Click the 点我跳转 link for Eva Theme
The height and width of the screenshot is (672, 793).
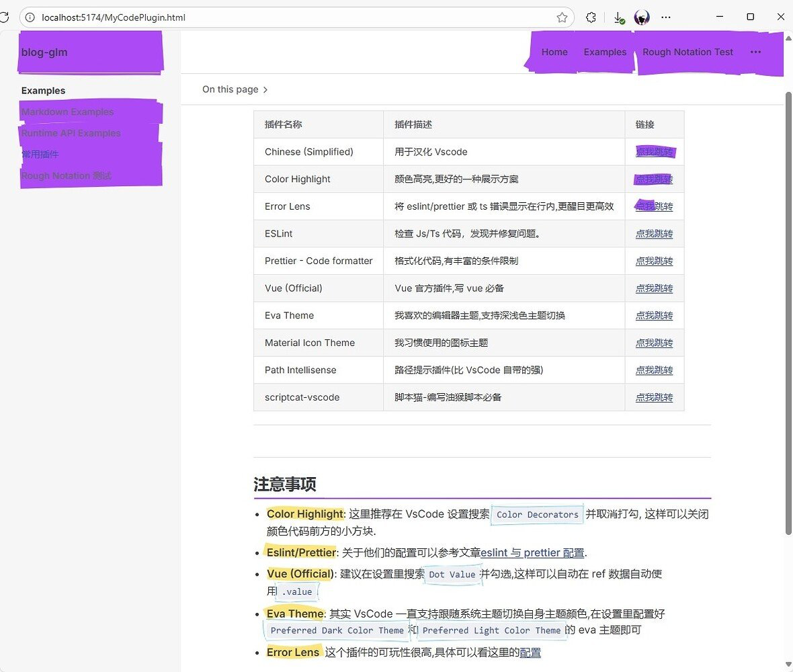654,316
